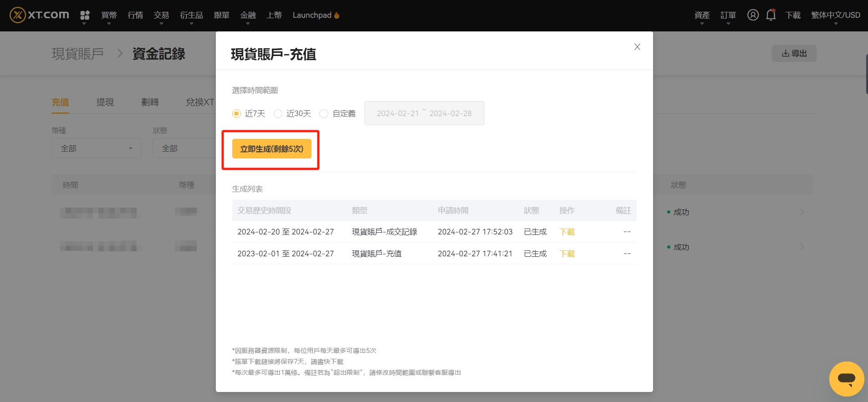The width and height of the screenshot is (868, 402).
Task: Open the 下載 link in top navigation
Action: pyautogui.click(x=793, y=15)
